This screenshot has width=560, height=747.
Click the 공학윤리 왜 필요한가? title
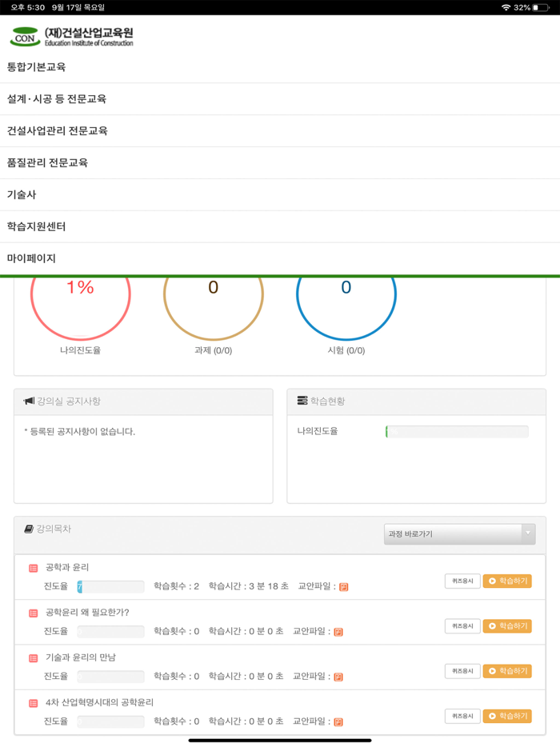pos(87,613)
